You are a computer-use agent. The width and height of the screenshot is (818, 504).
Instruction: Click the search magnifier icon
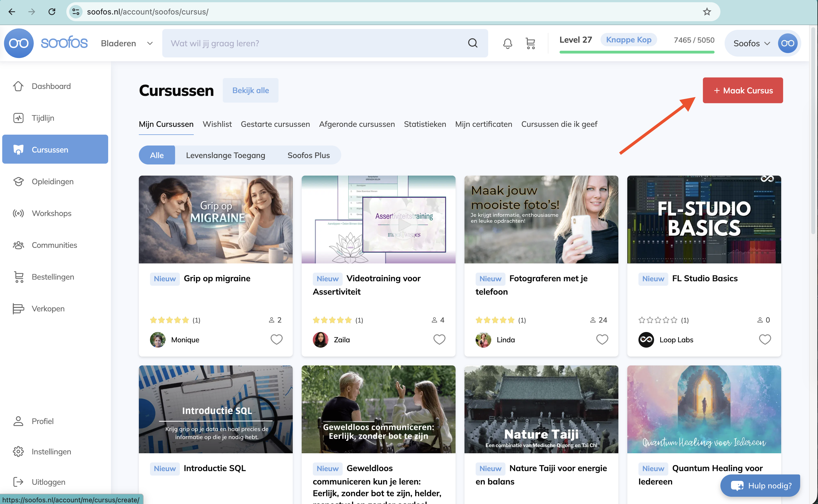[472, 43]
